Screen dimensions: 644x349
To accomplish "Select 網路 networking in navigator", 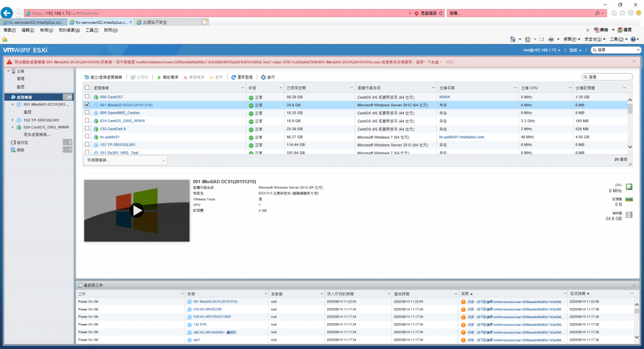I will point(20,150).
